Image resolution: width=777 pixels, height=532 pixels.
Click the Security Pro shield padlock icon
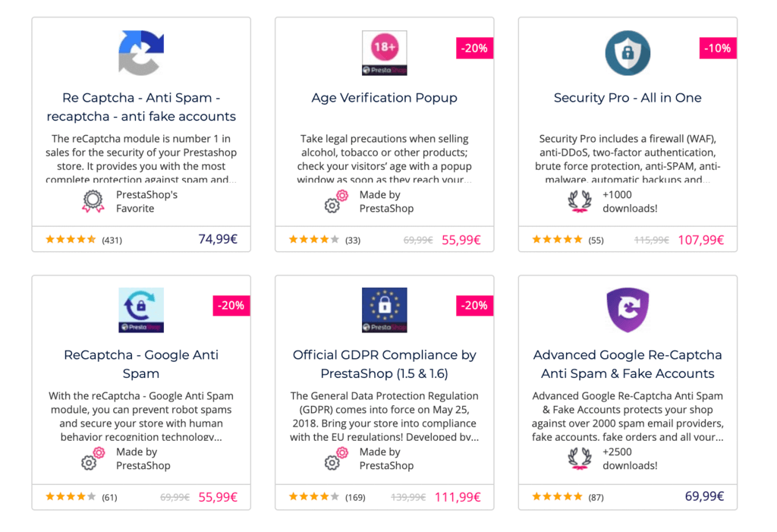coord(627,53)
